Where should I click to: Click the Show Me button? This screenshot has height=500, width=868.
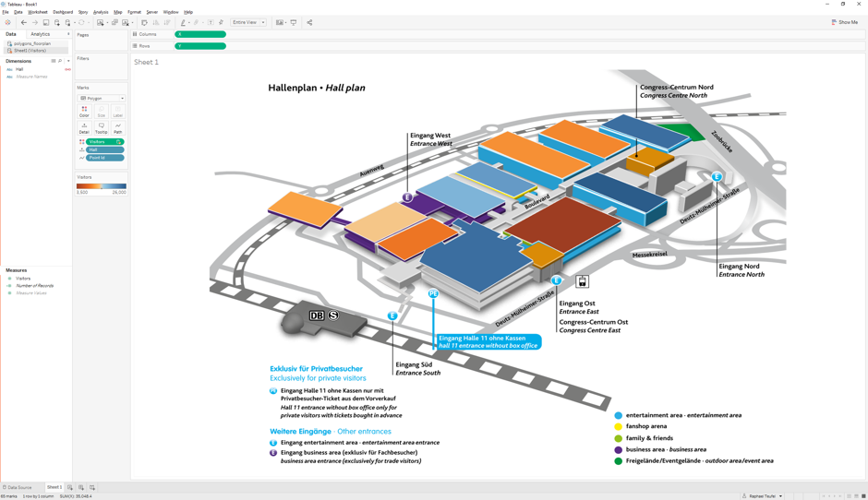(845, 22)
